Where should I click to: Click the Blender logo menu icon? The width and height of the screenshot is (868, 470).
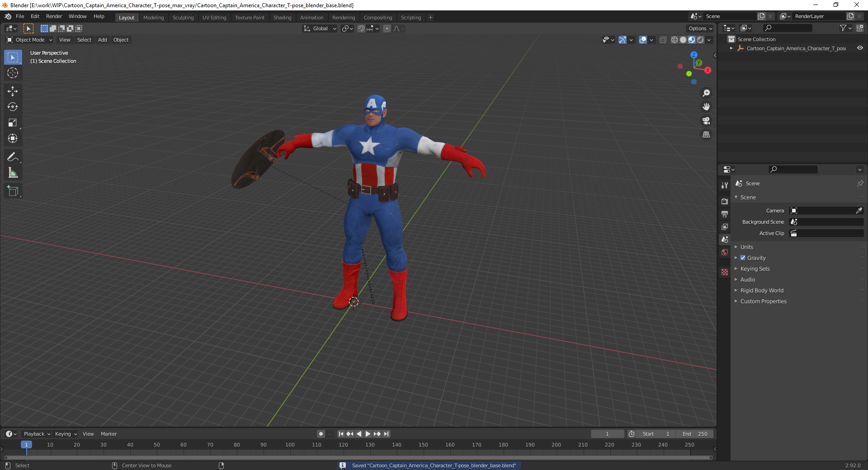coord(8,16)
